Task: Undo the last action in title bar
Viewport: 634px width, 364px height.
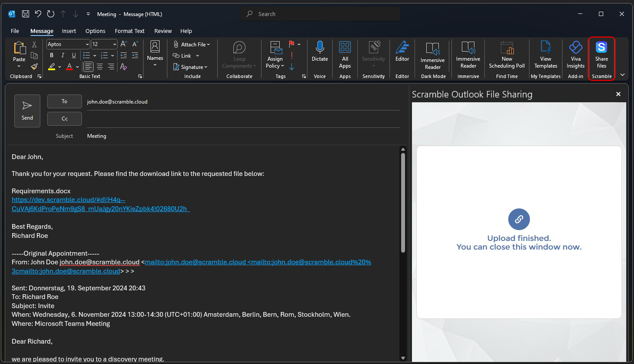Action: coord(38,14)
